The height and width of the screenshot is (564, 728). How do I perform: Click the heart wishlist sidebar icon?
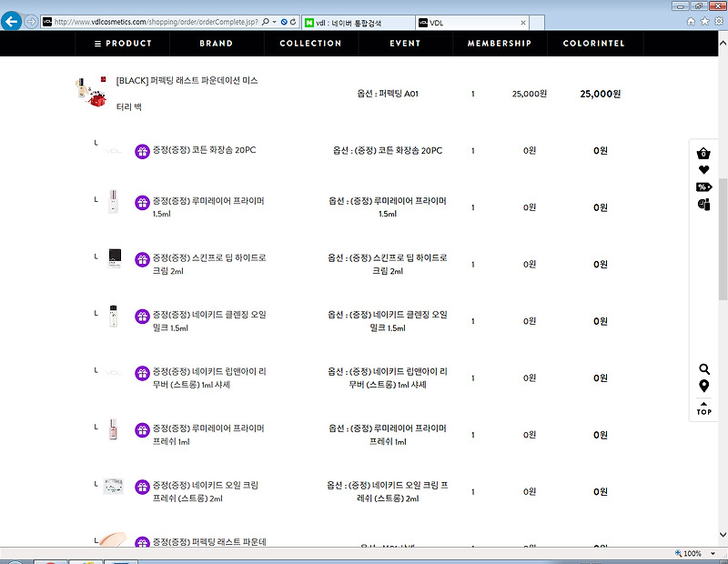coord(703,170)
